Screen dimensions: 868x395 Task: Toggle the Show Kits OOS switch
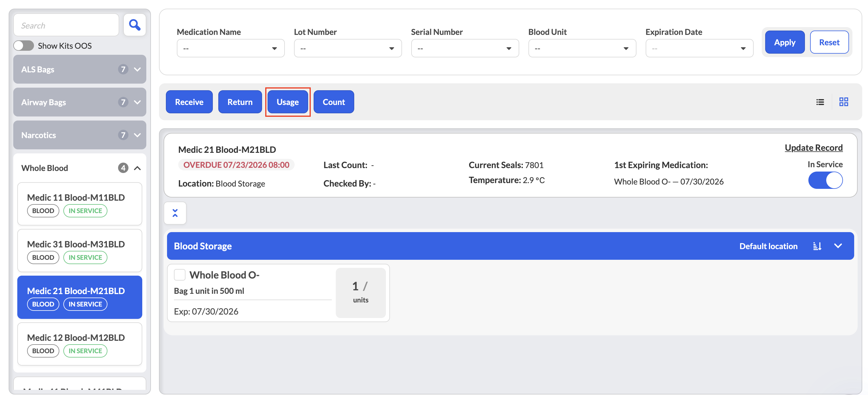[24, 46]
